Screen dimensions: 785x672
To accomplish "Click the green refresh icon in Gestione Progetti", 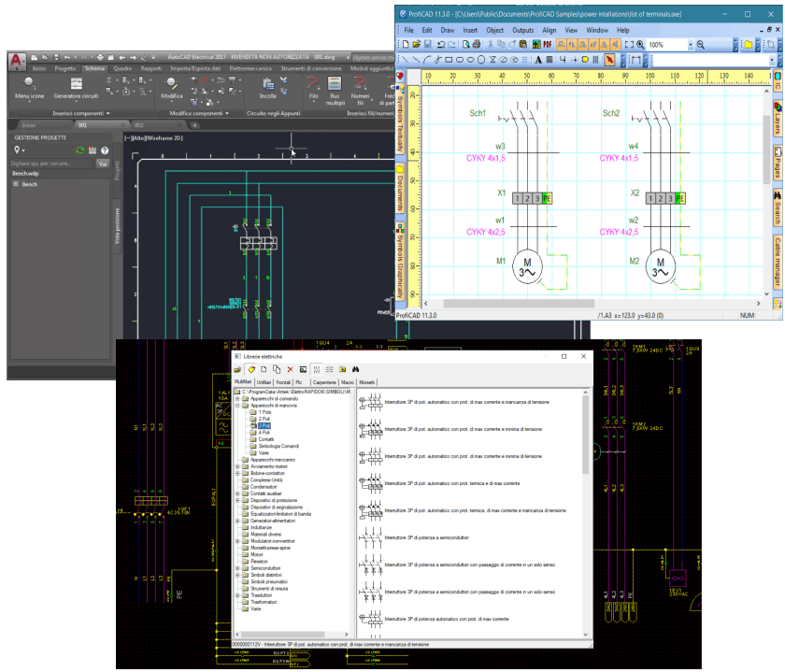I will tap(79, 150).
